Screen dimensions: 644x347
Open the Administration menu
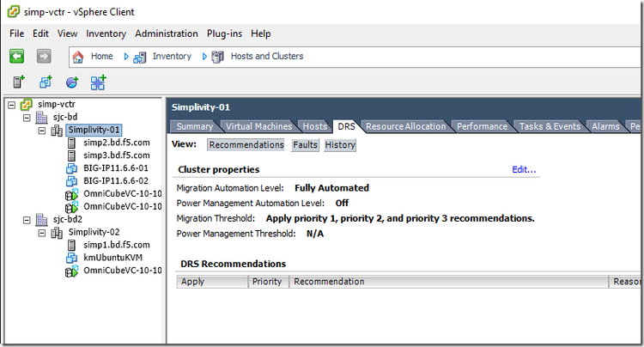(167, 33)
